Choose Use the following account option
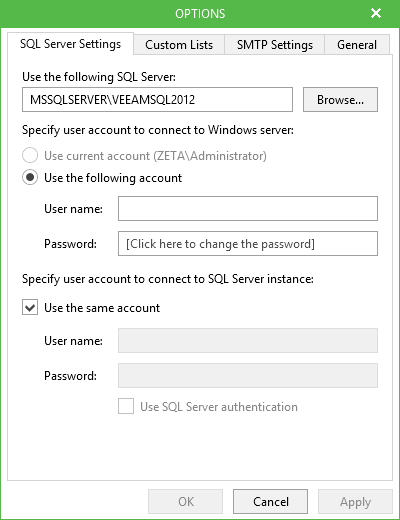Viewport: 400px width, 520px height. (30, 178)
